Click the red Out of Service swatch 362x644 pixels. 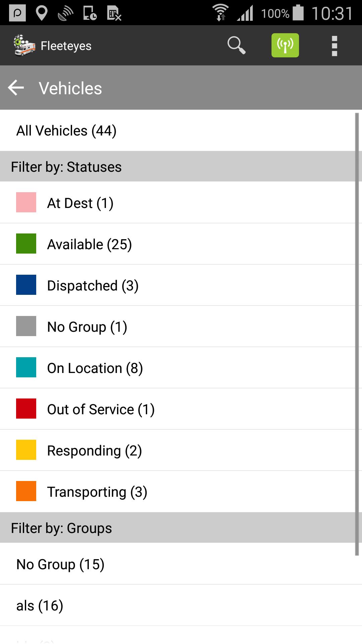[x=26, y=409]
